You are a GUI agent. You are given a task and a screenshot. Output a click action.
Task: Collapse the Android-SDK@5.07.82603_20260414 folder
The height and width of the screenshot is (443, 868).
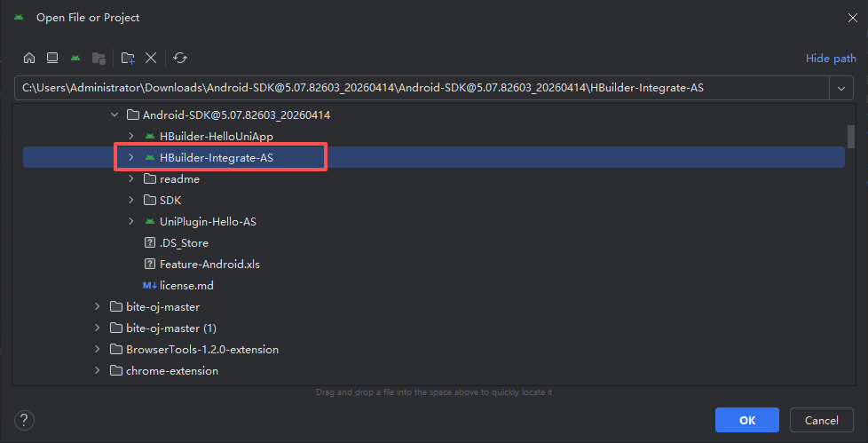point(114,115)
